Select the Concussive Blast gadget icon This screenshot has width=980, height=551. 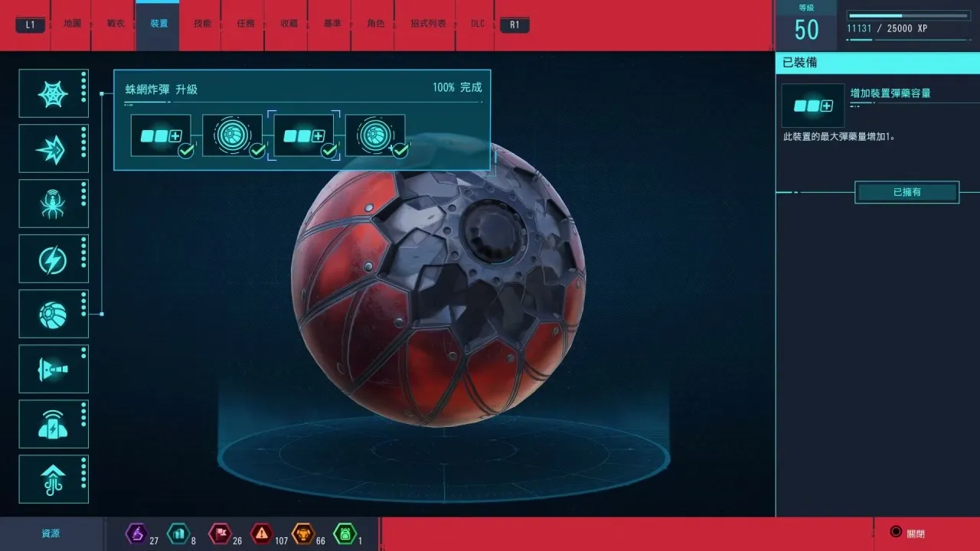54,369
